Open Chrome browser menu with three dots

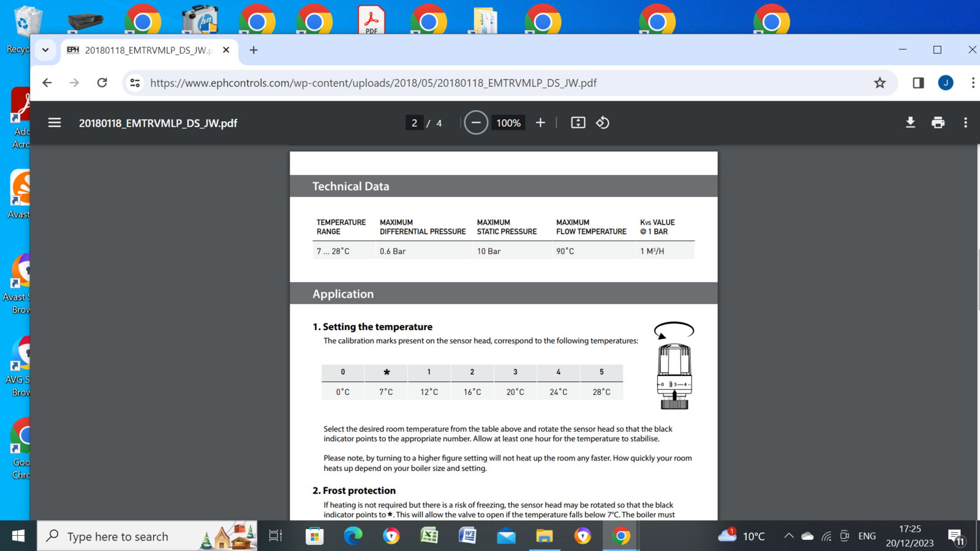coord(972,83)
